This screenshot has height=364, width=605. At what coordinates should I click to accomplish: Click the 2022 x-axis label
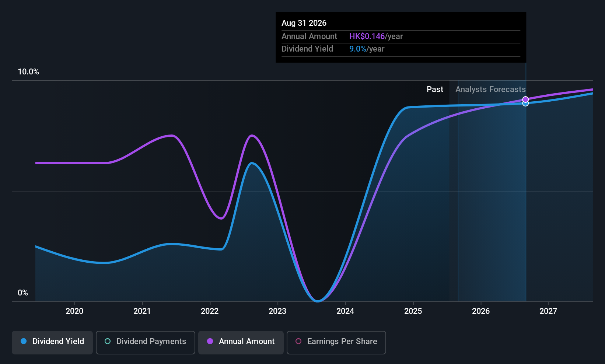tap(210, 311)
